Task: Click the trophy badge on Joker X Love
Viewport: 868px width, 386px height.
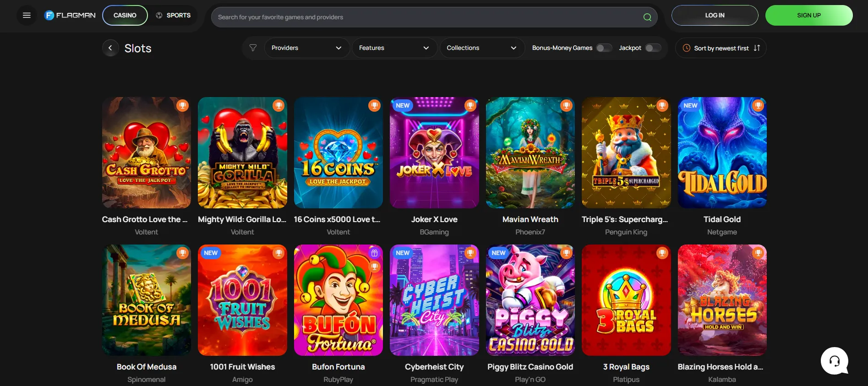Action: 470,106
